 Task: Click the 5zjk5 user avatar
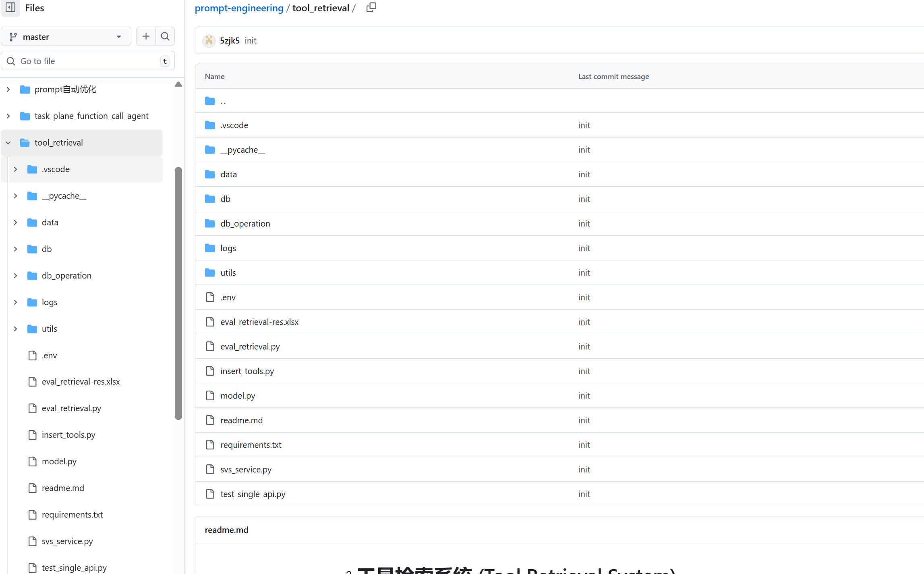[209, 41]
